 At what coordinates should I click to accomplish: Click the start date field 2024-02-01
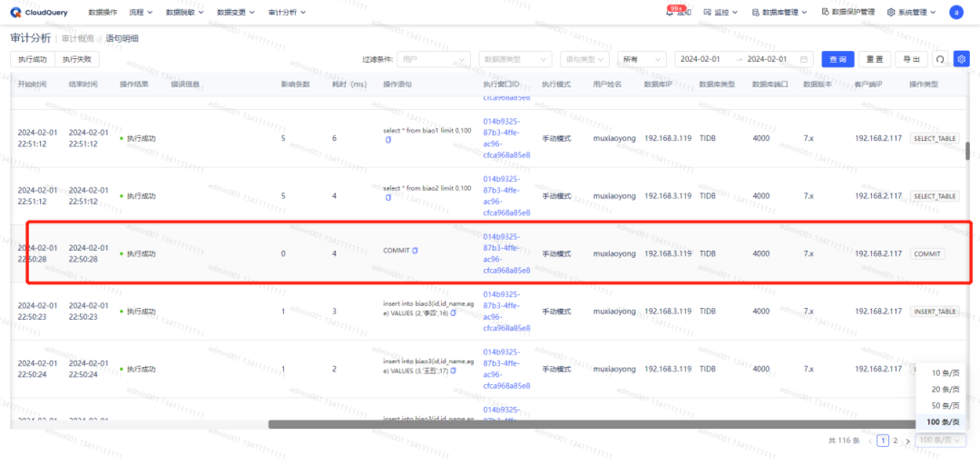700,59
